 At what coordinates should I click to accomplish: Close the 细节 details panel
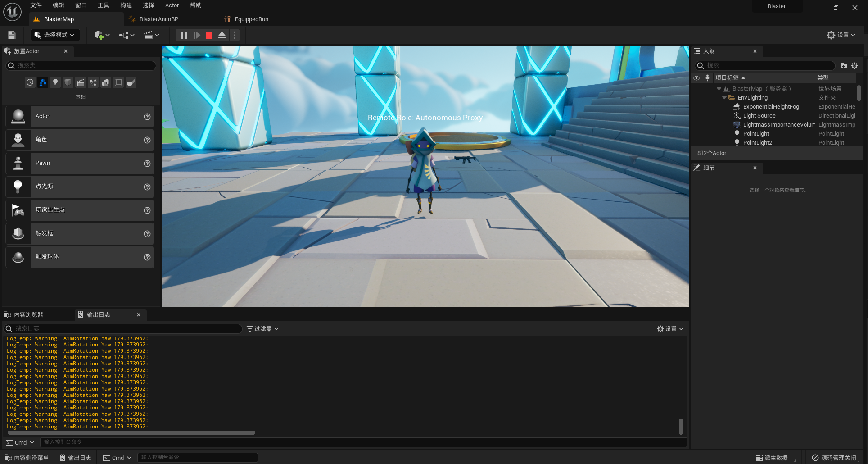(x=755, y=168)
